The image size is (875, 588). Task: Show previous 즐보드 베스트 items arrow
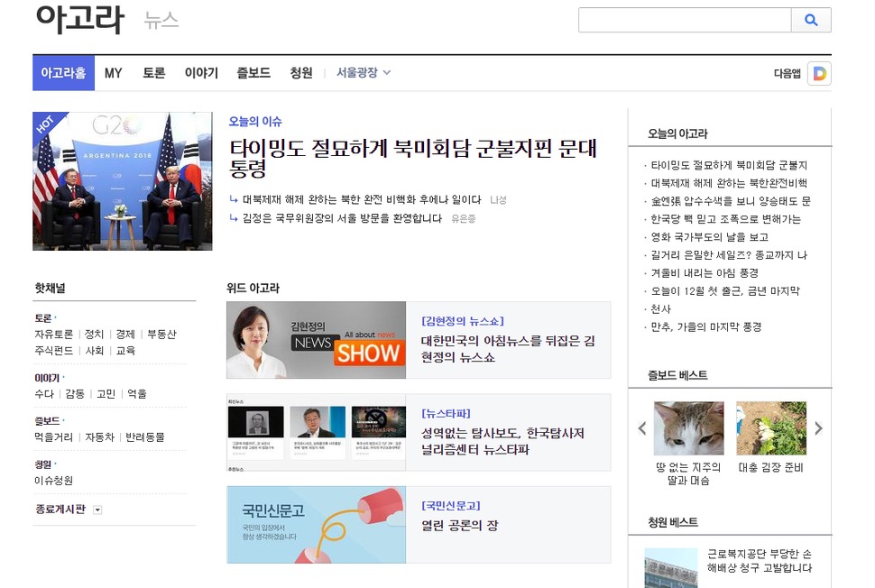click(x=642, y=428)
